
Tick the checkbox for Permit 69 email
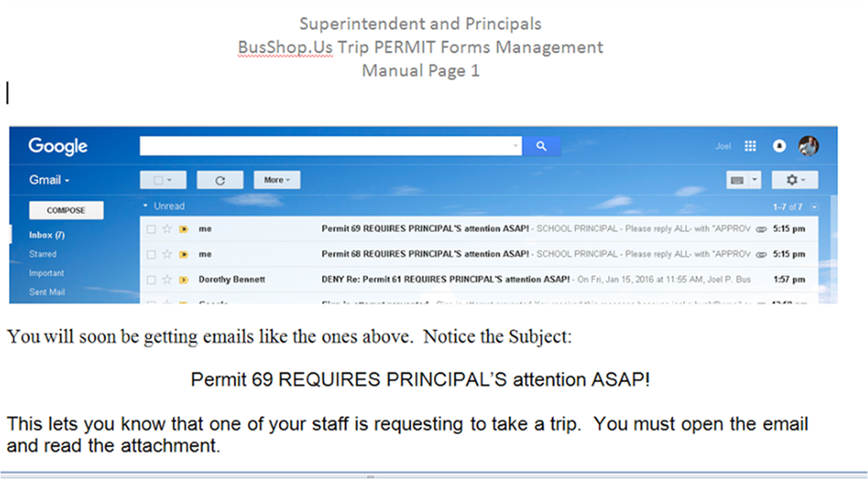coord(151,229)
